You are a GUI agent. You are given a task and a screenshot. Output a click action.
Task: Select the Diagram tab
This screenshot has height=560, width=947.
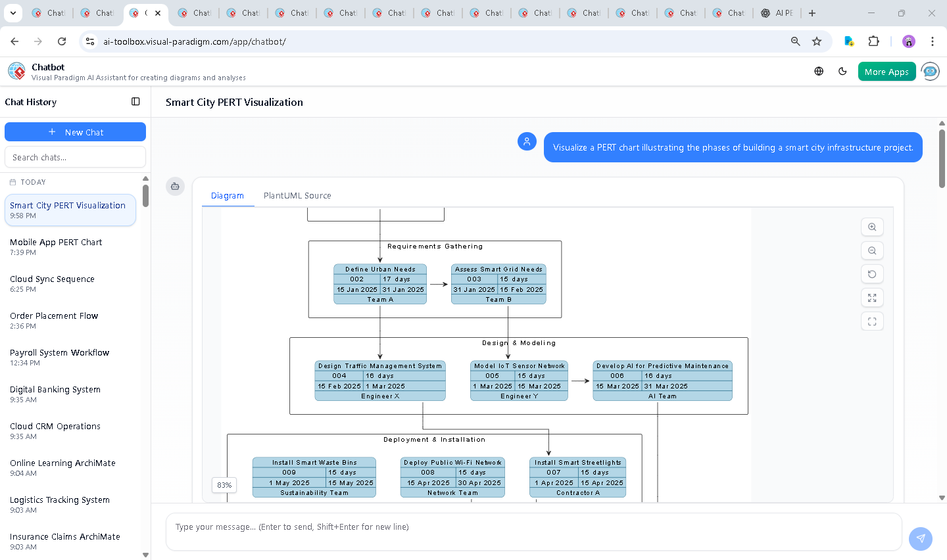click(x=227, y=195)
